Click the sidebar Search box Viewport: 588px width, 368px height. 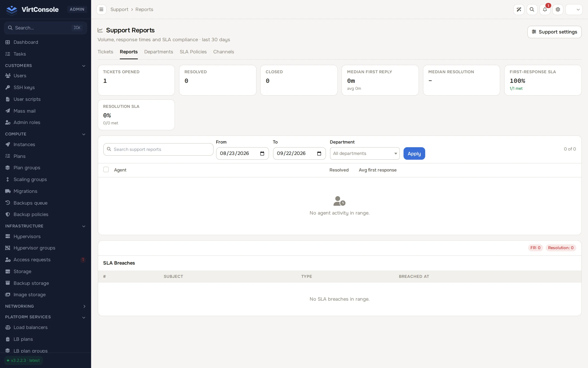45,28
